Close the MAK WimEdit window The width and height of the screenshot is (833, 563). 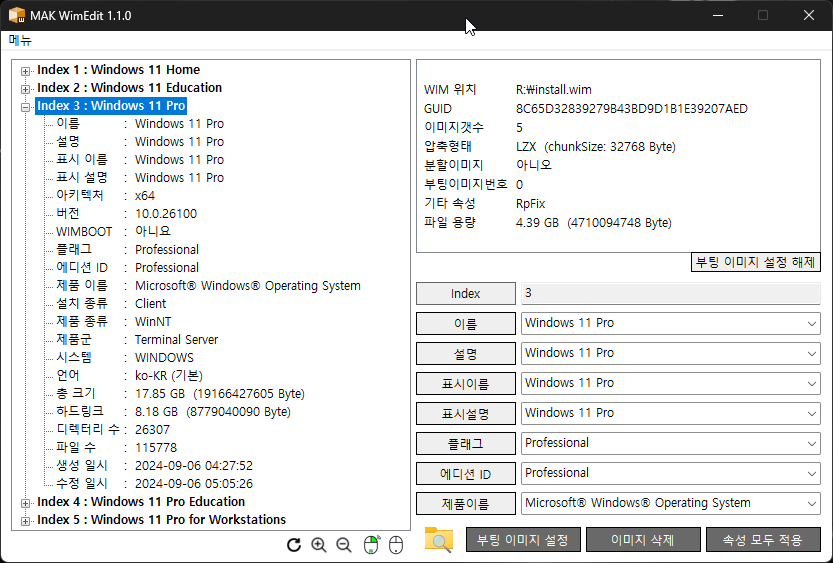click(x=809, y=15)
